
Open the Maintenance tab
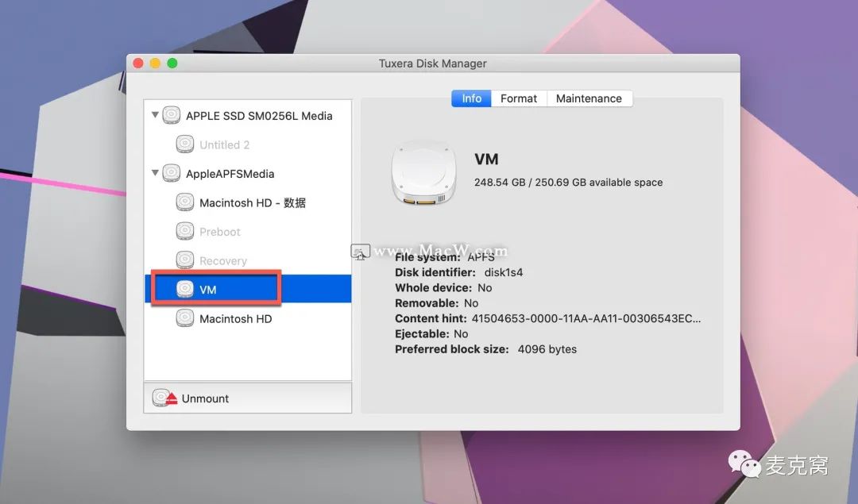pos(589,98)
